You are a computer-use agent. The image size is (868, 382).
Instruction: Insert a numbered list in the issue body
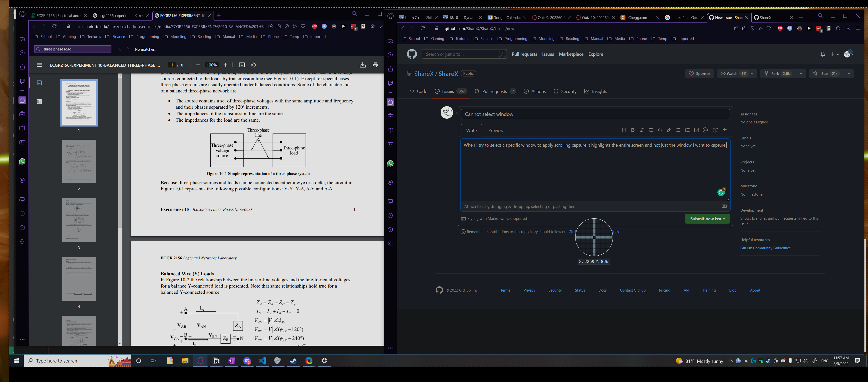point(687,130)
